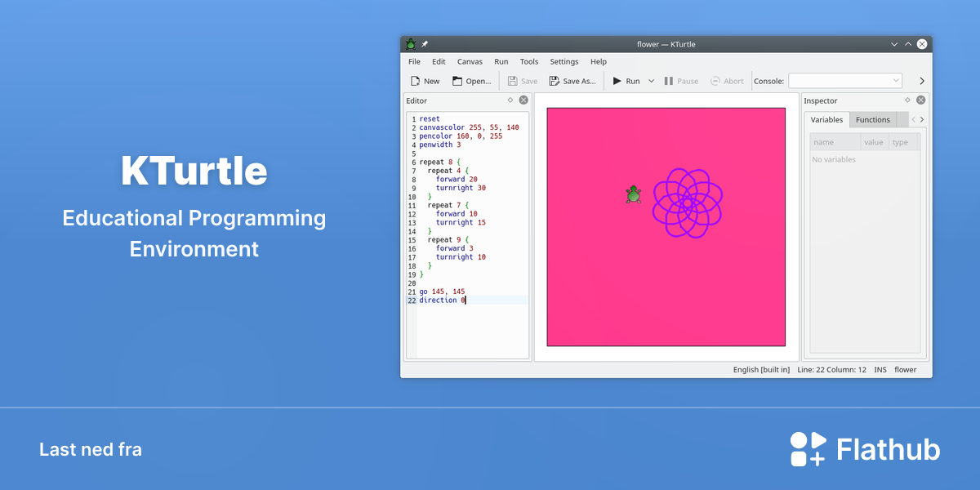The width and height of the screenshot is (980, 490).
Task: Close the Editor panel
Action: [523, 100]
